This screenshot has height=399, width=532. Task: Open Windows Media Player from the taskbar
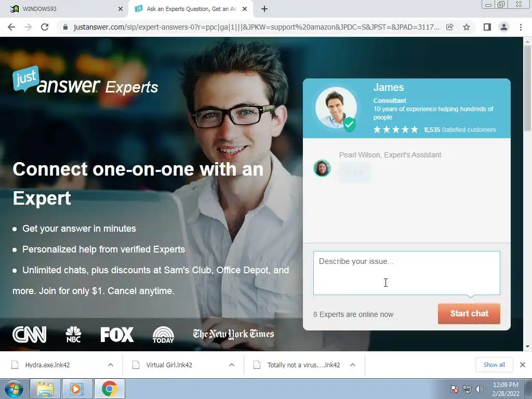point(77,389)
